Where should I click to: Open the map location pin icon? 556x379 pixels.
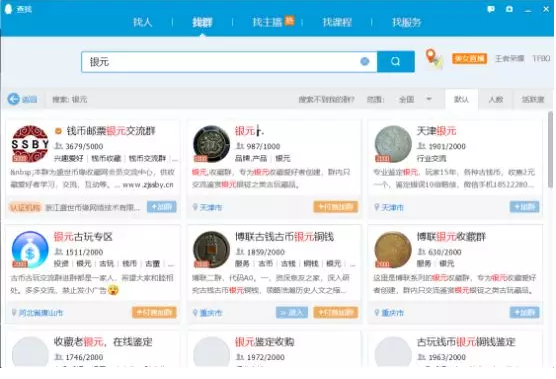(x=433, y=58)
